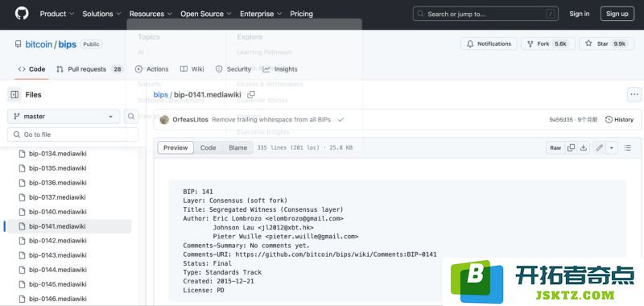Screen dimensions: 644x306
Task: Open the GitHub homepage logo
Action: [22, 14]
